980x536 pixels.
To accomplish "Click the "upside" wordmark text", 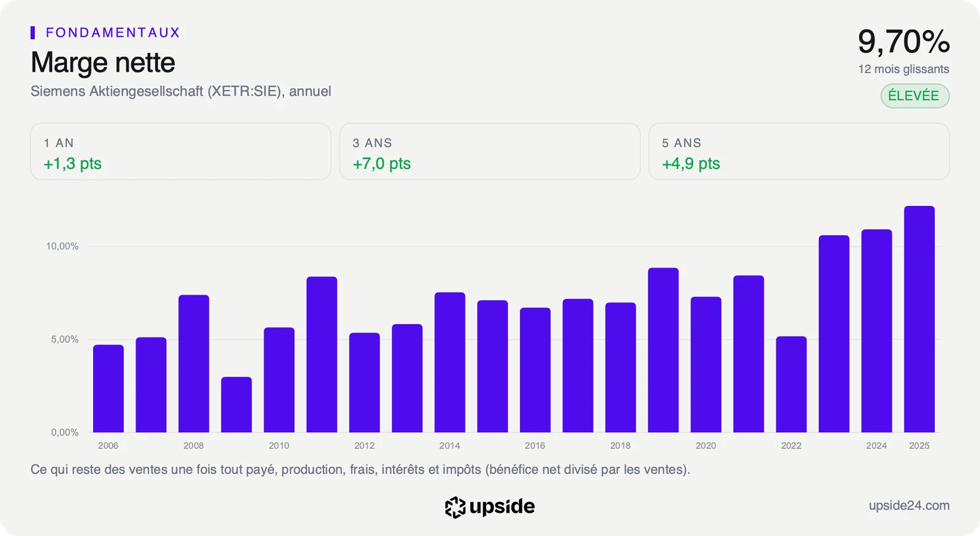I will [x=502, y=507].
